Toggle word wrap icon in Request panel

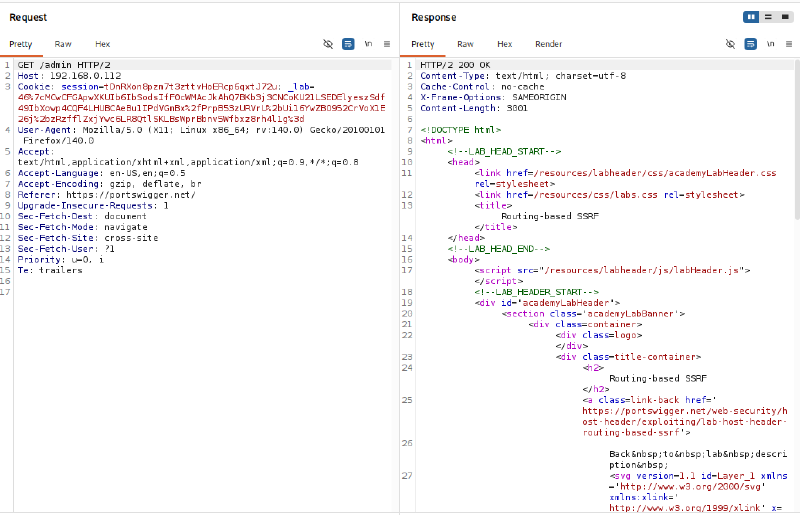[x=348, y=44]
